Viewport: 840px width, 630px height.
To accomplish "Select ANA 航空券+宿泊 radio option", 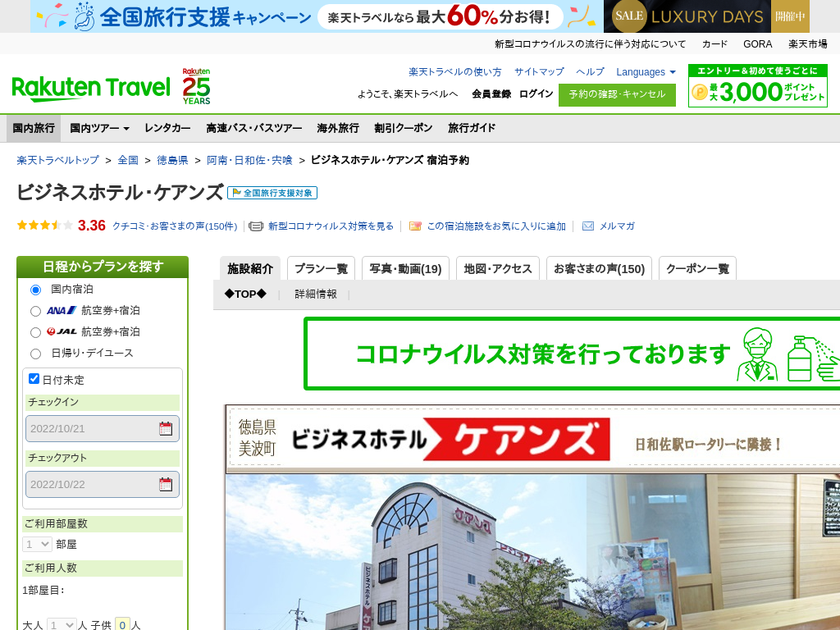I will [x=35, y=311].
